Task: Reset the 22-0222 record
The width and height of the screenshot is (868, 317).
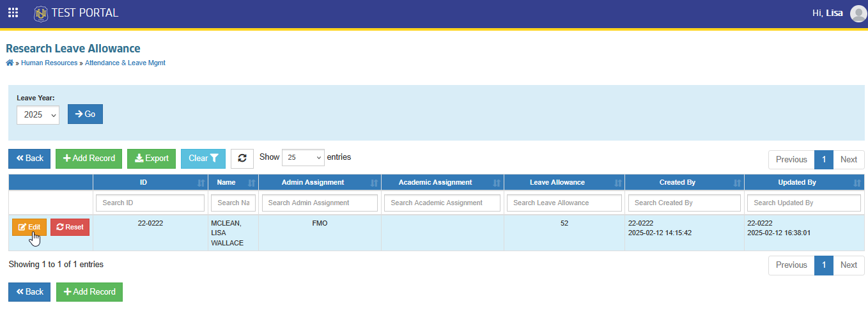Action: 70,227
